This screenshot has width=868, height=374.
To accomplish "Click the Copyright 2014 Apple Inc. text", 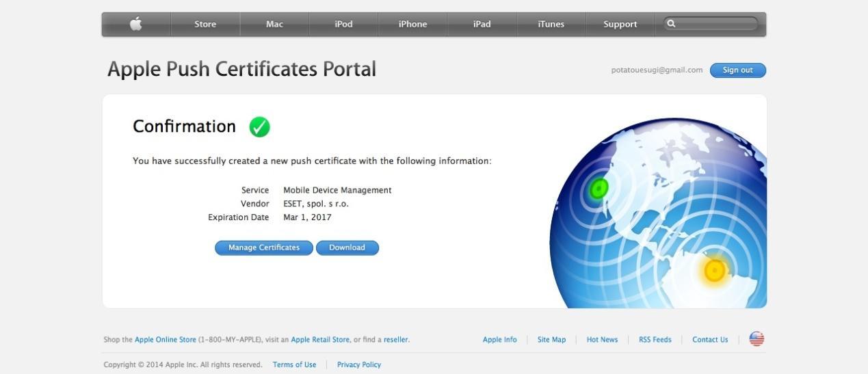I will click(x=183, y=365).
